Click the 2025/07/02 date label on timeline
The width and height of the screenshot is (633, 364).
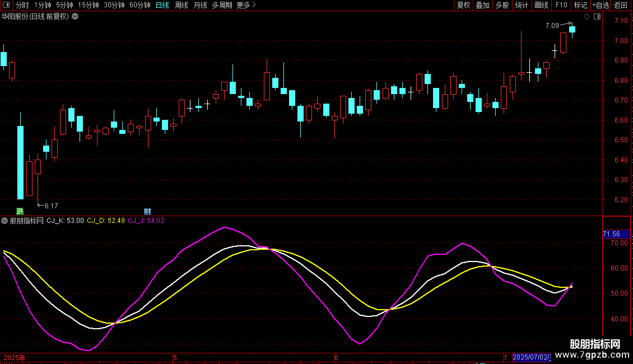pos(532,357)
